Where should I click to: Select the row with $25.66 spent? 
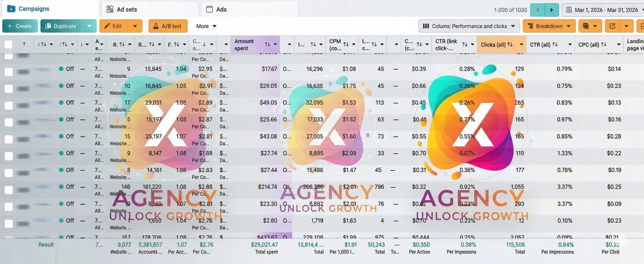[x=8, y=122]
